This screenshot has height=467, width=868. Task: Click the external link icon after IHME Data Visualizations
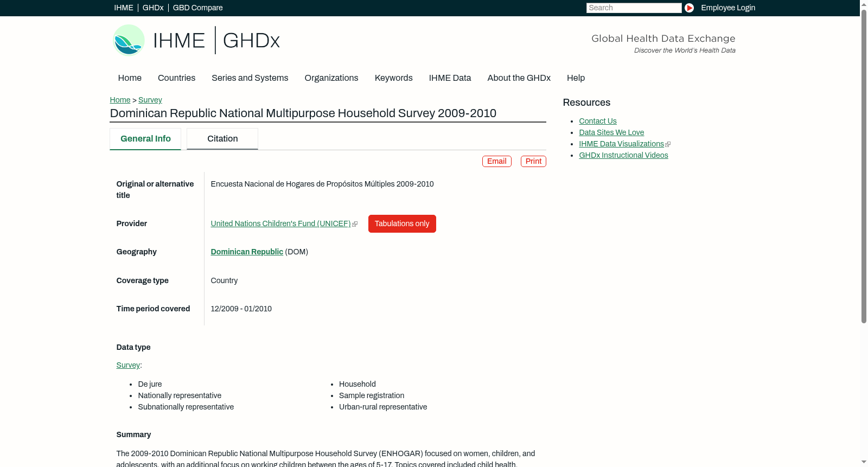click(x=668, y=144)
